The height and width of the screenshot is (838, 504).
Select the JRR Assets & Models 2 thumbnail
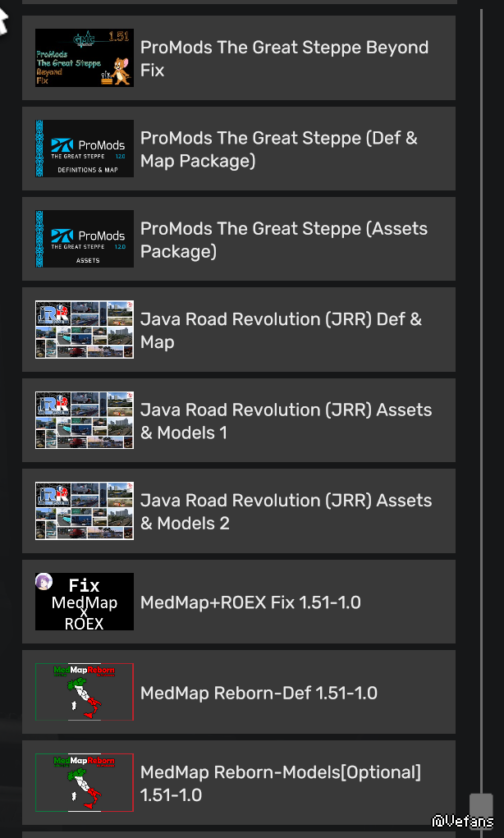pos(84,511)
